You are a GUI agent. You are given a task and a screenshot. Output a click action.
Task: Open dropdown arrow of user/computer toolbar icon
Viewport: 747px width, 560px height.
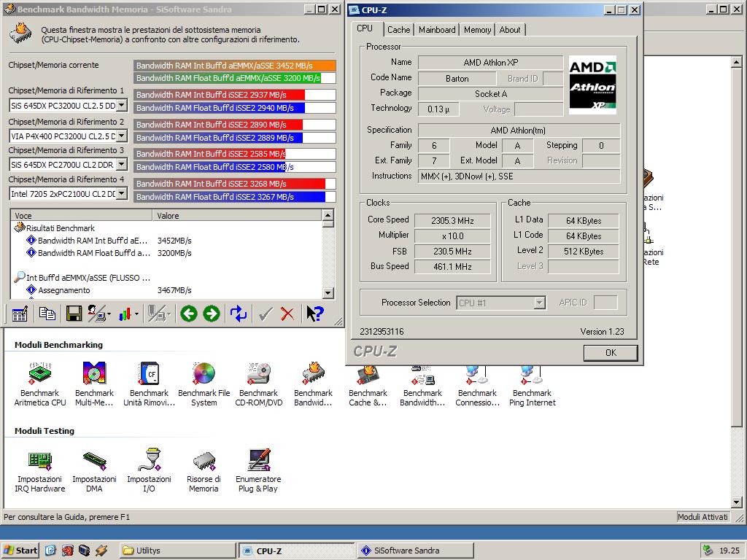click(x=109, y=314)
